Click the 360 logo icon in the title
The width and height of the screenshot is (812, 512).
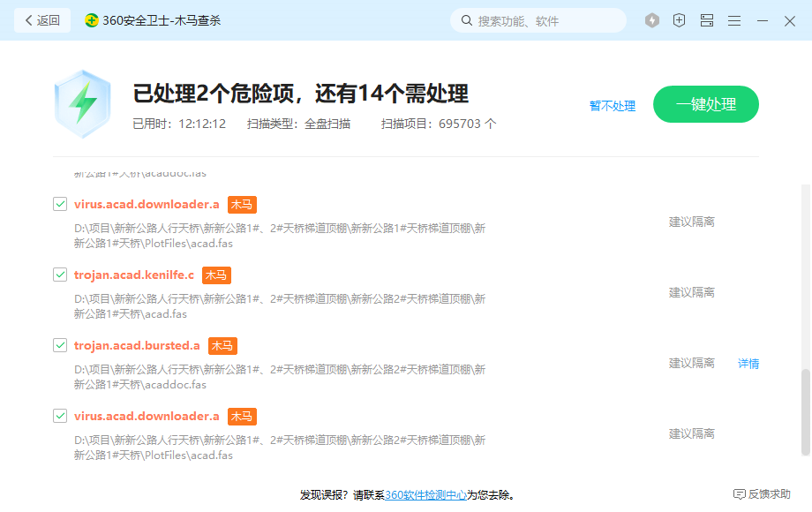92,20
